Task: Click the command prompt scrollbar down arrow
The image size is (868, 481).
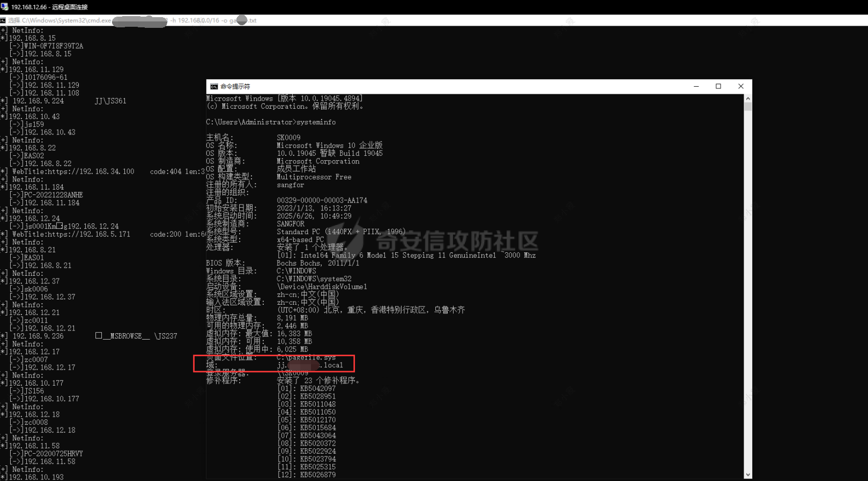Action: click(x=748, y=475)
